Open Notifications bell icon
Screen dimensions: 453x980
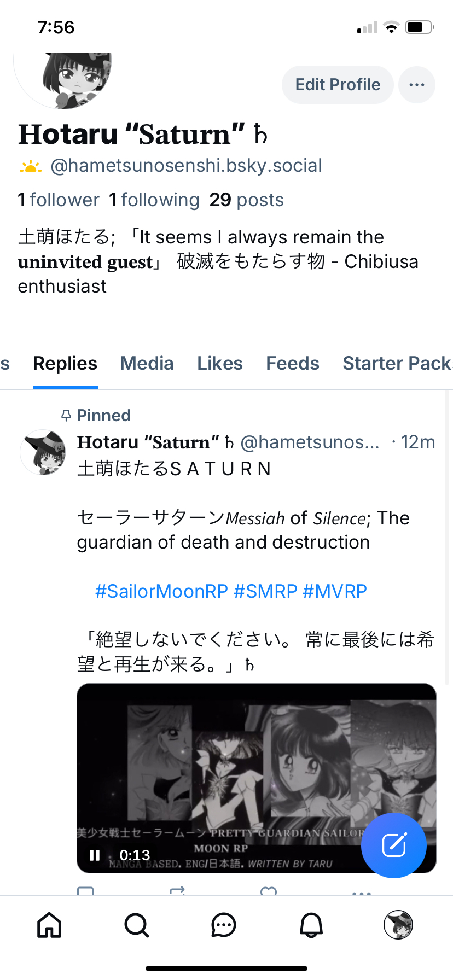point(311,925)
